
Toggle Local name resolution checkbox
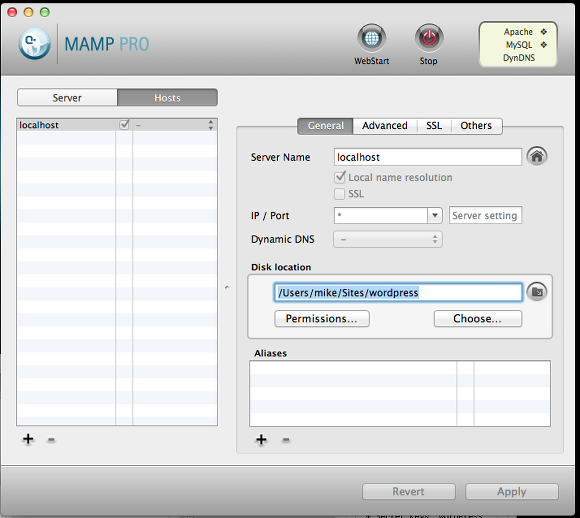[340, 177]
